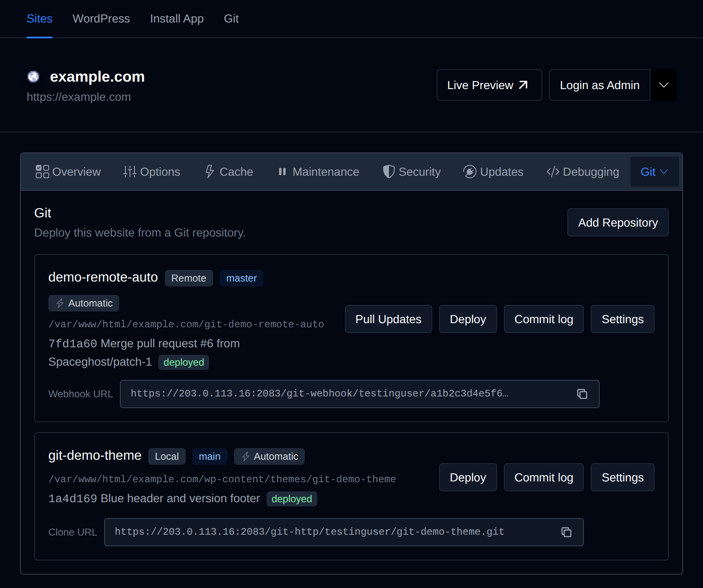Open Settings for git-demo-theme

tap(623, 477)
